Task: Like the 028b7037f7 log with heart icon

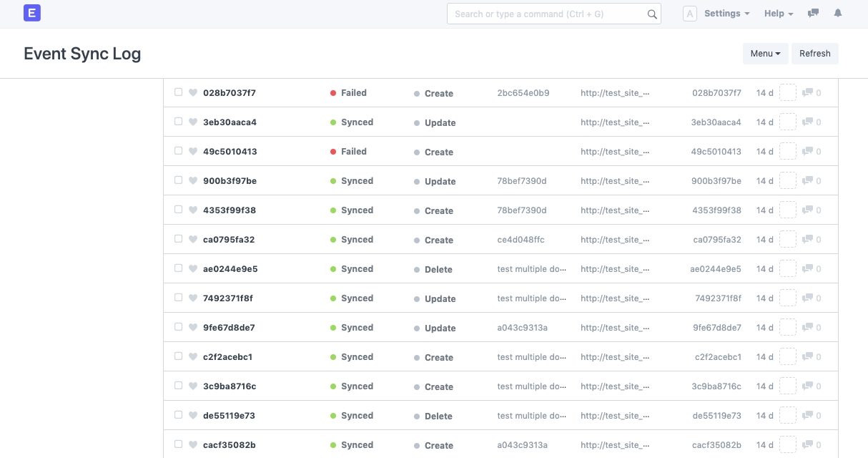Action: [193, 93]
